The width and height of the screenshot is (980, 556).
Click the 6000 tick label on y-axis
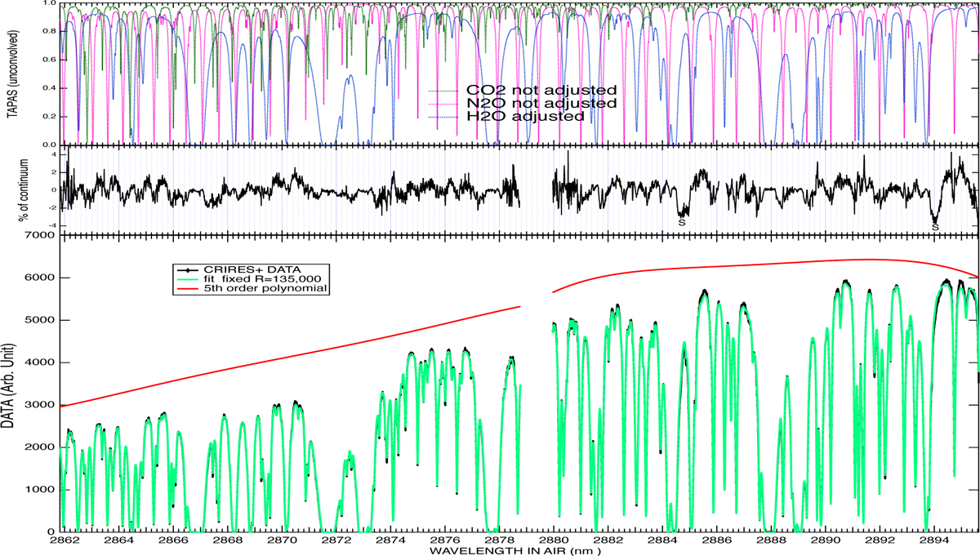(42, 278)
